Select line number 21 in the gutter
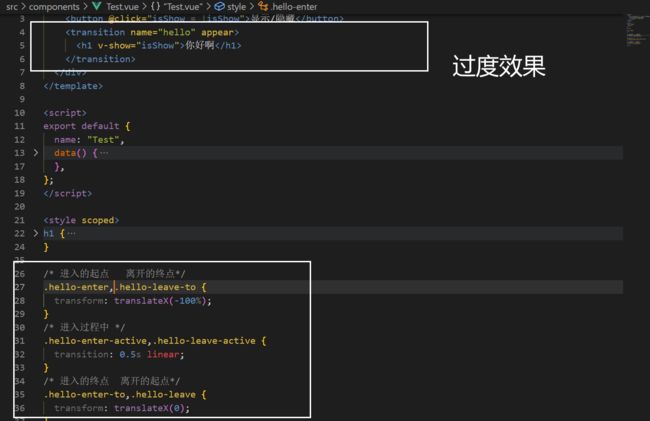Screen dimensions: 650x421 coord(19,220)
